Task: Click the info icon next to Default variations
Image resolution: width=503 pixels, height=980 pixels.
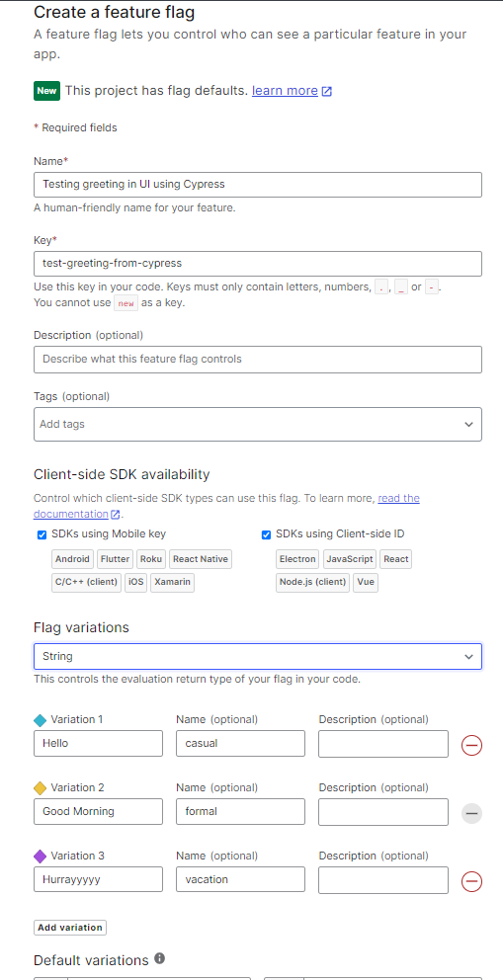Action: 160,958
